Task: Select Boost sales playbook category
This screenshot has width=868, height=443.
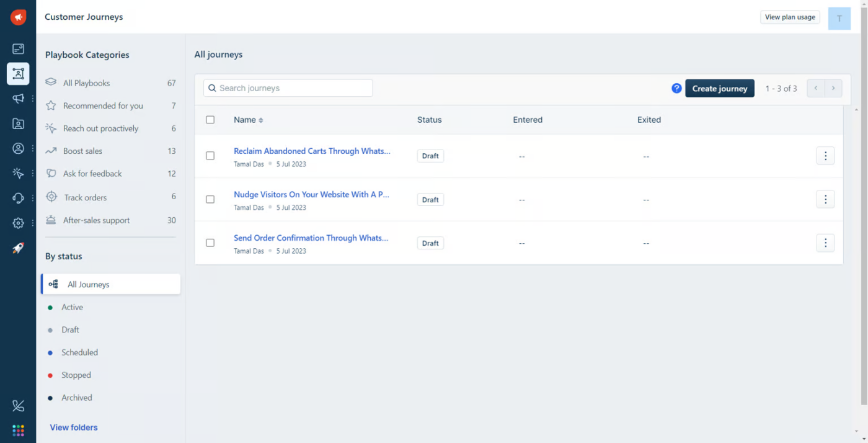Action: pos(82,151)
